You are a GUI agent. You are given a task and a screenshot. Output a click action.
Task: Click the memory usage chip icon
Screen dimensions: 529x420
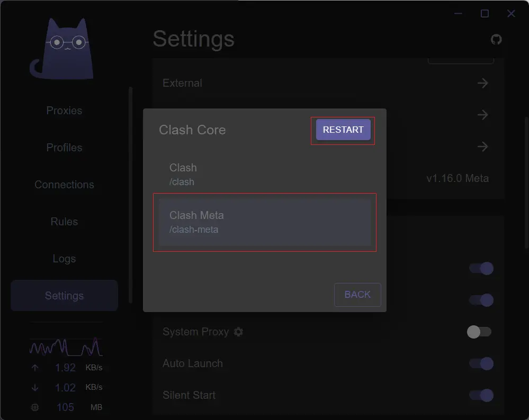(x=35, y=407)
